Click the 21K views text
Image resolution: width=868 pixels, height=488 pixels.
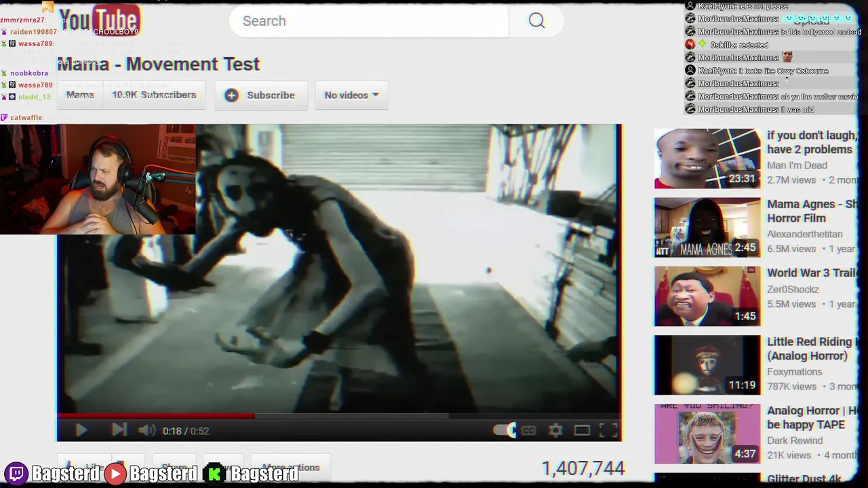point(789,455)
